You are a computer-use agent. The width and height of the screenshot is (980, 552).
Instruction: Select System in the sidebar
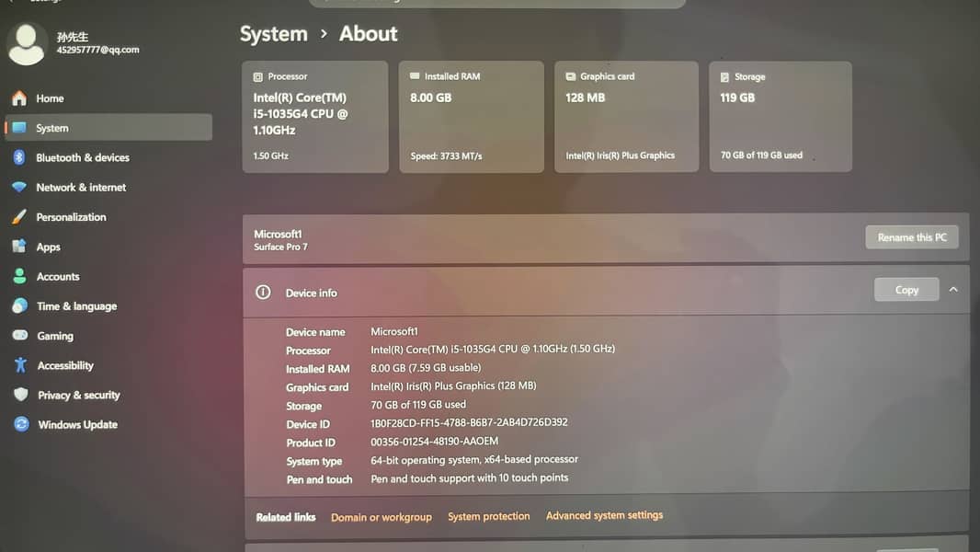tap(108, 128)
